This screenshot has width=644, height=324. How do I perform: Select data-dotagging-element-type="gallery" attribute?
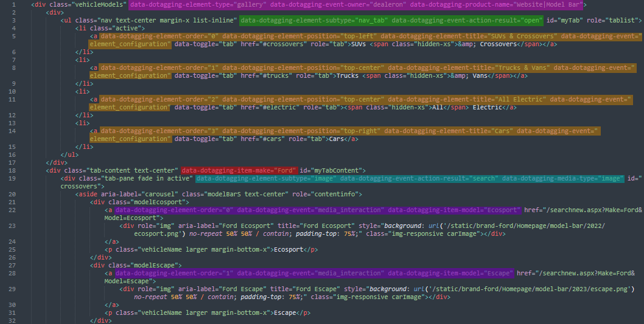(198, 5)
